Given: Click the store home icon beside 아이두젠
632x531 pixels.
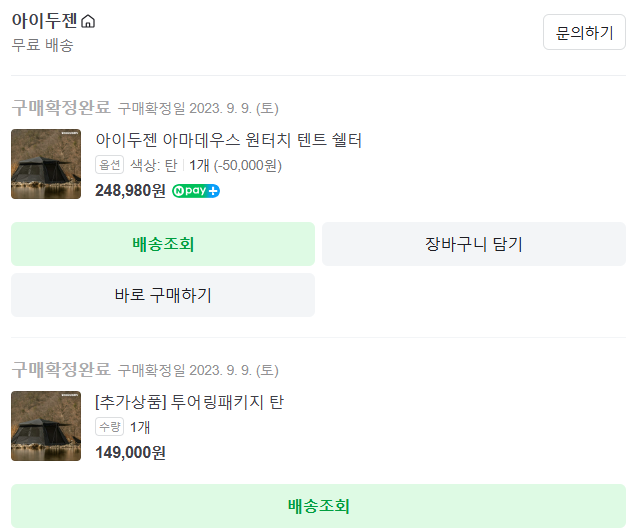Looking at the screenshot, I should pyautogui.click(x=88, y=22).
